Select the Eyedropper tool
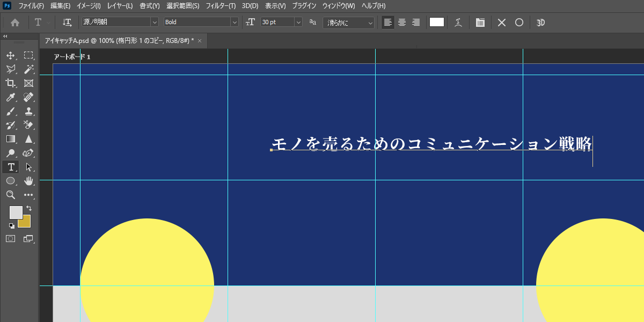This screenshot has height=322, width=644. tap(10, 97)
